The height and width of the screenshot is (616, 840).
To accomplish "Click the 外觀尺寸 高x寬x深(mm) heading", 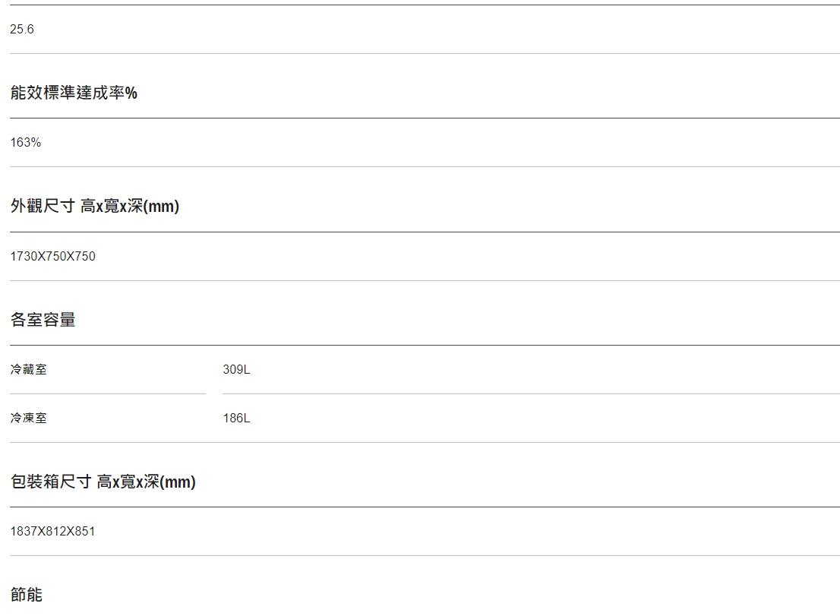I will tap(95, 207).
